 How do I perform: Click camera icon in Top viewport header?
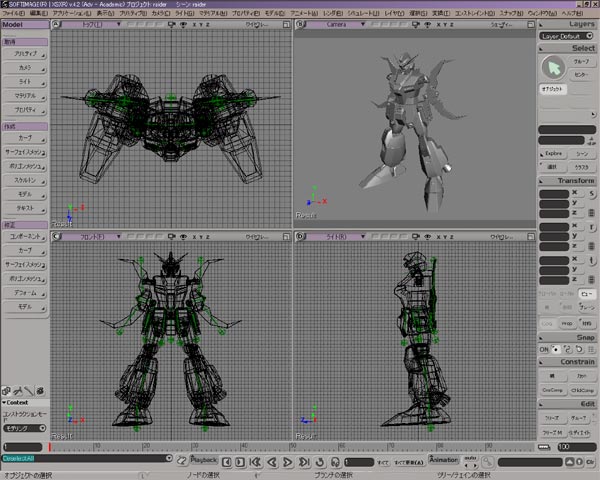coord(172,24)
